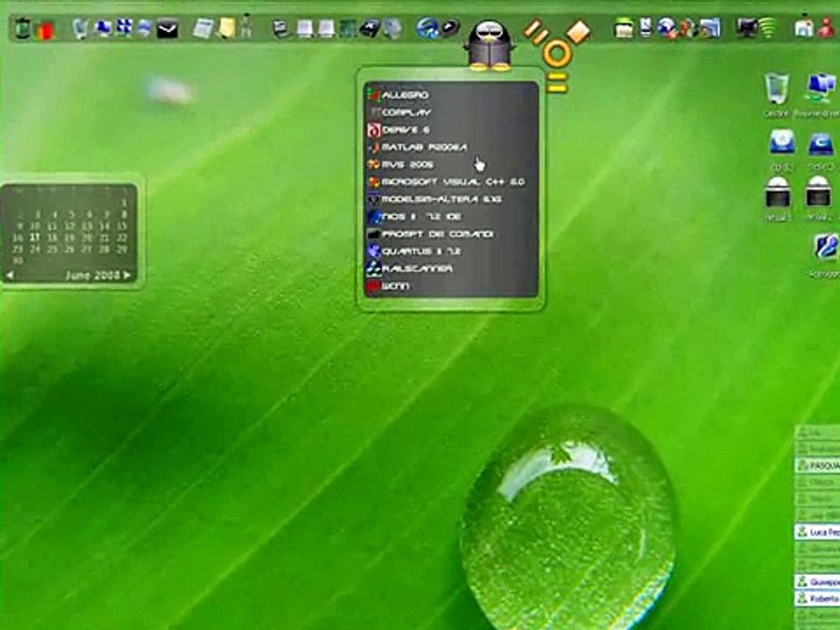The height and width of the screenshot is (630, 840).
Task: Click the light blue wave dock icon
Action: point(144,28)
